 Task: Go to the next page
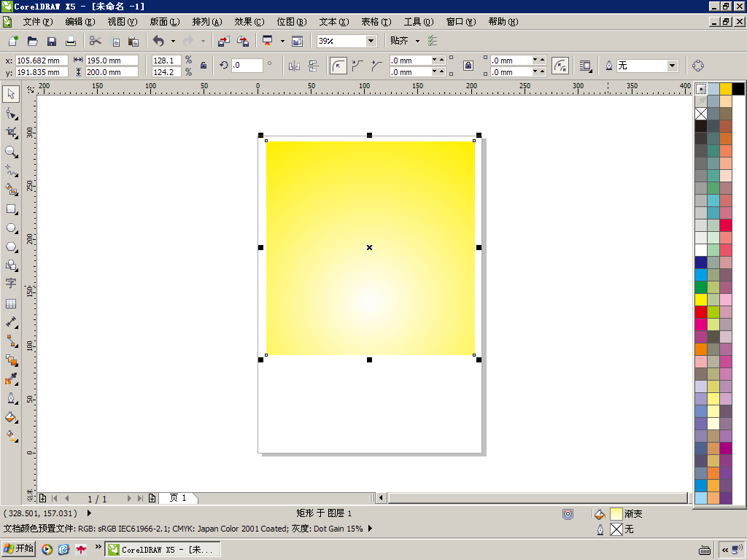[x=128, y=498]
